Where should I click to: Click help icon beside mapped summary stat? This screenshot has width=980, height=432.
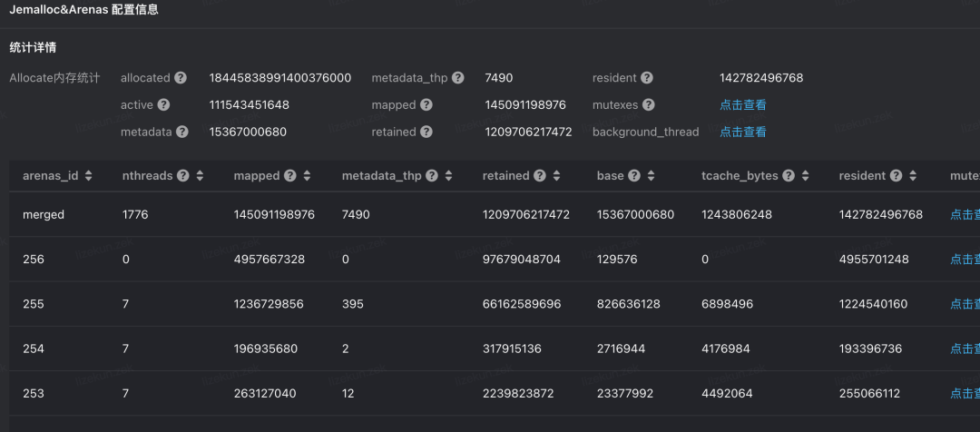coord(426,105)
